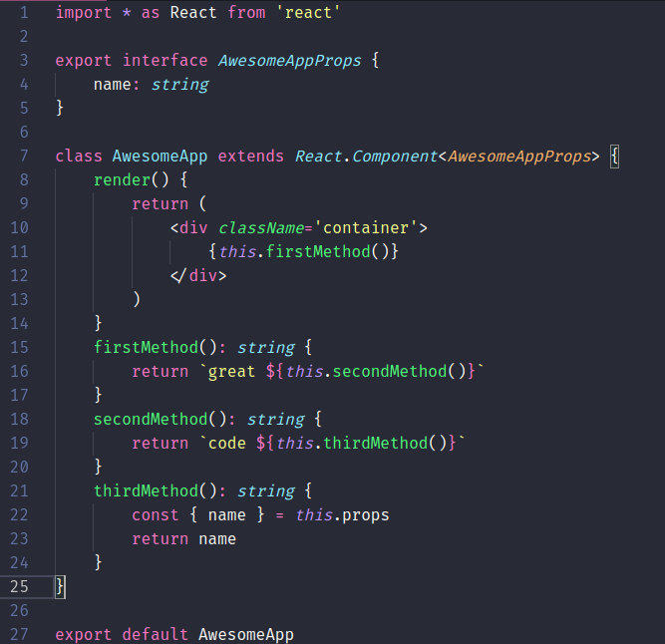Screen dimensions: 665x644
Task: Click 'AwesomeAppProps' in the interface declaration
Action: [290, 60]
